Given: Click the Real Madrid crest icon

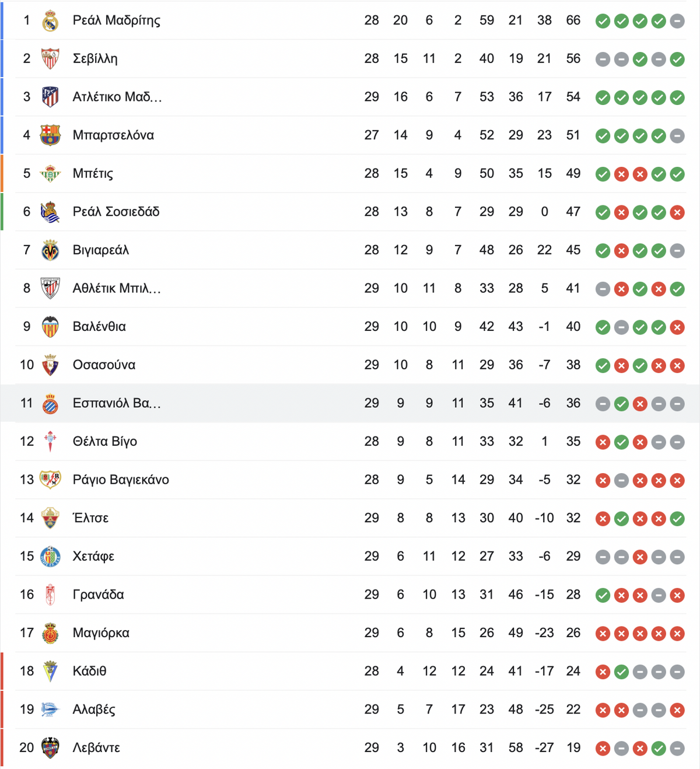Looking at the screenshot, I should pyautogui.click(x=50, y=21).
